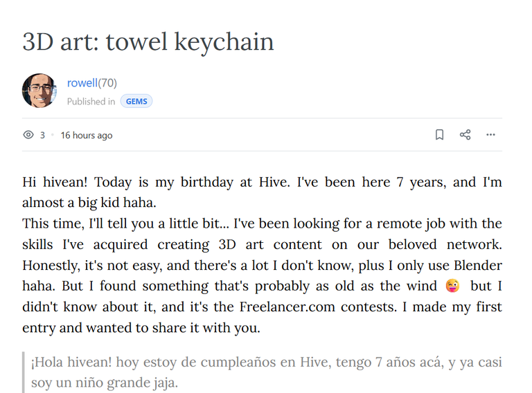The width and height of the screenshot is (532, 393).
Task: Open rowell's profile avatar picture
Action: tap(39, 91)
